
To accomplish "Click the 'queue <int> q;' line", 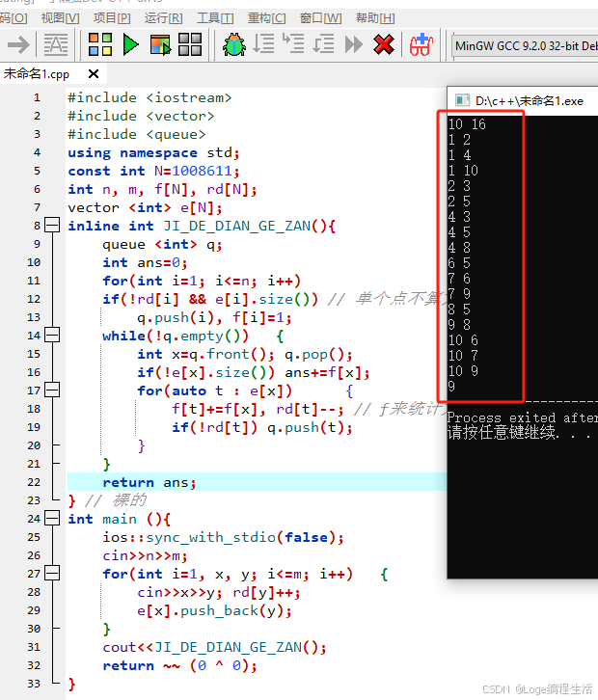I will [163, 244].
